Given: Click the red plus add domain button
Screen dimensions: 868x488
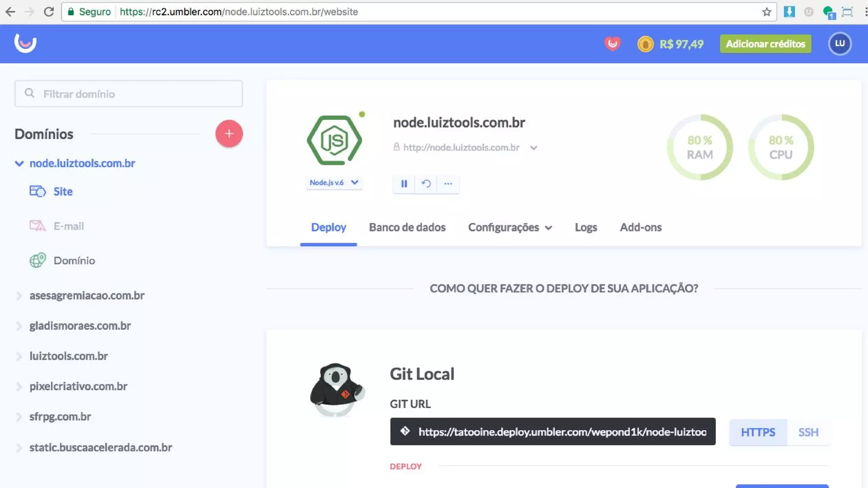Looking at the screenshot, I should click(x=229, y=134).
